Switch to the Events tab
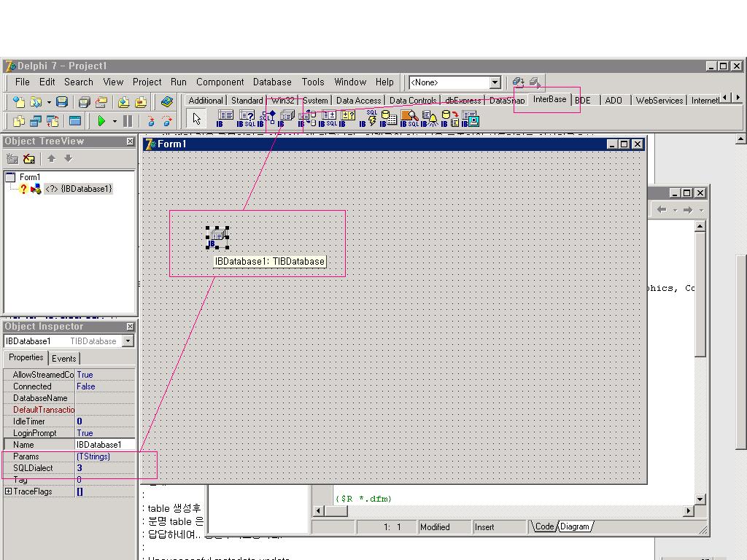Image resolution: width=747 pixels, height=560 pixels. point(64,359)
